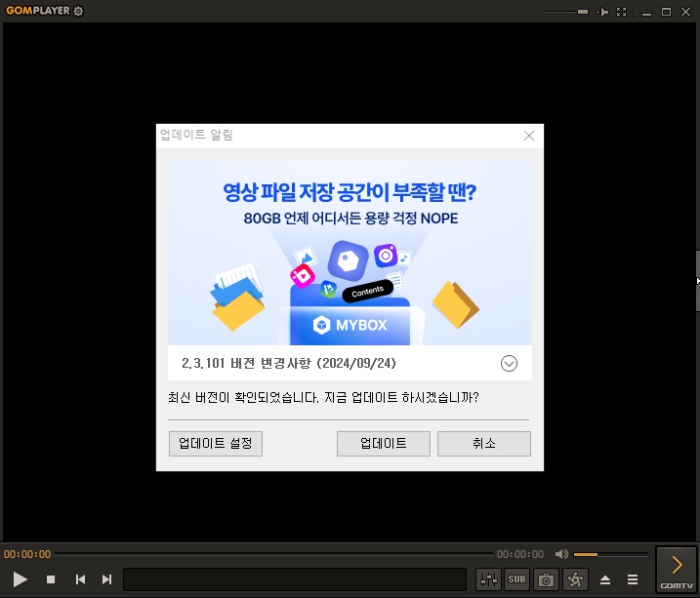Screen dimensions: 700x598
Task: Mute audio with speaker icon
Action: (x=561, y=554)
